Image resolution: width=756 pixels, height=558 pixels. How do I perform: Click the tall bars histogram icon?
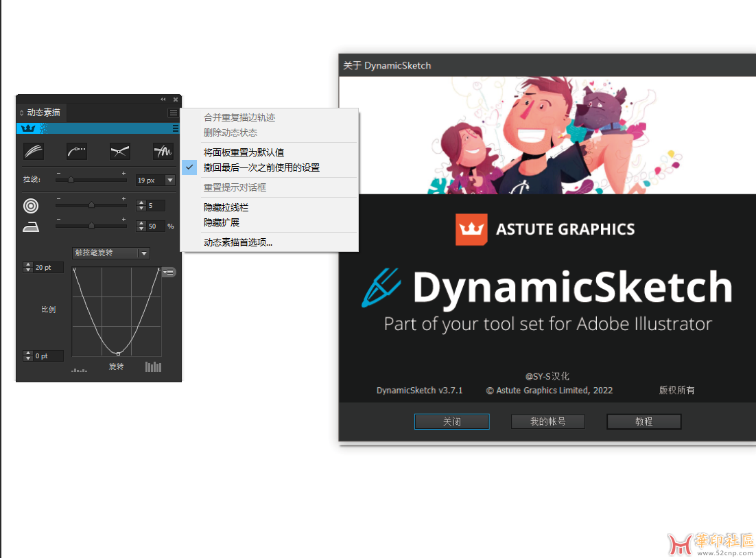tap(153, 367)
